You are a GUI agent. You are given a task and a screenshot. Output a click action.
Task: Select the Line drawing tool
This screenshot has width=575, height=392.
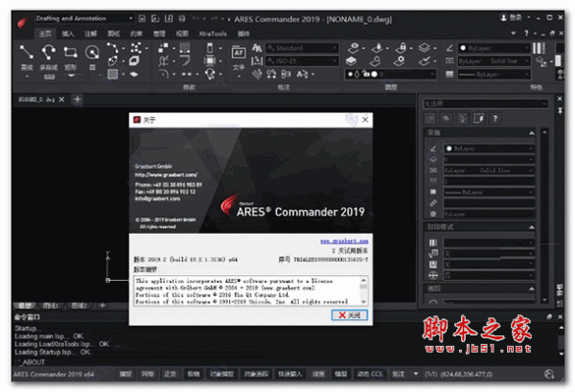(27, 53)
